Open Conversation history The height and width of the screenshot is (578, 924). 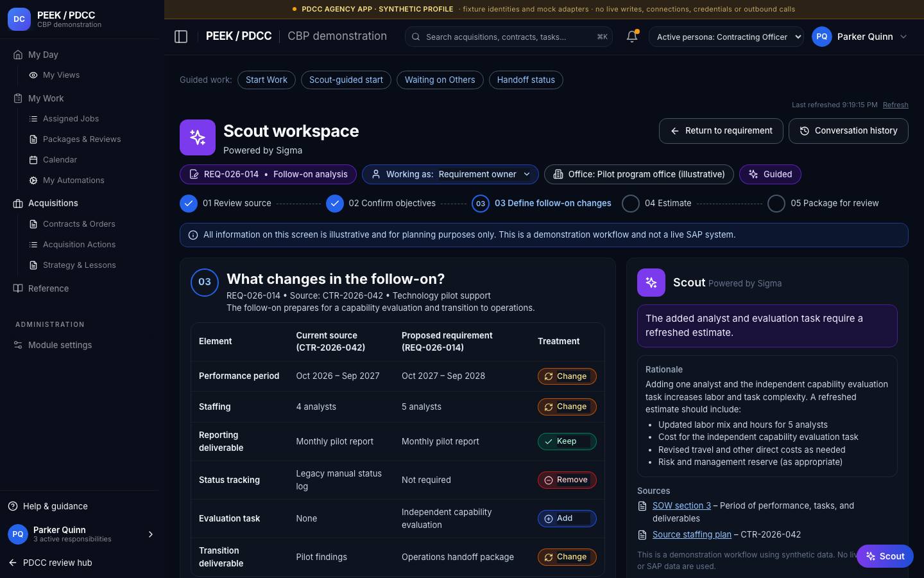(x=848, y=130)
